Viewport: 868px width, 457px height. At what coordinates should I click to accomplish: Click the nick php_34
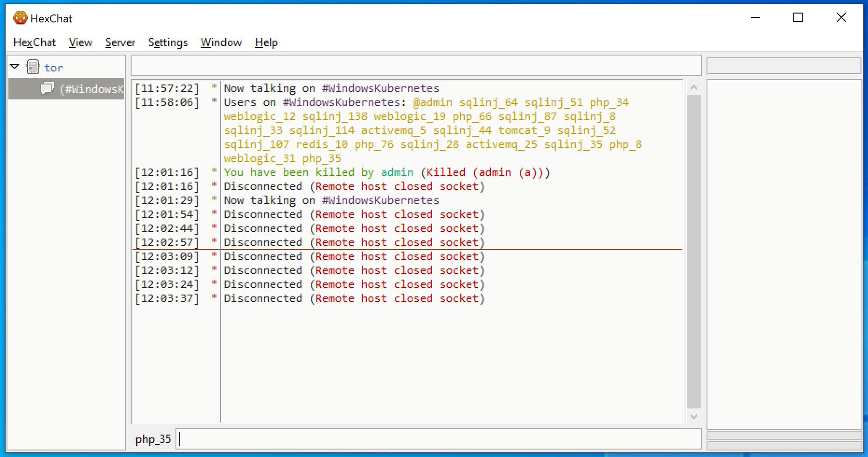coord(609,102)
